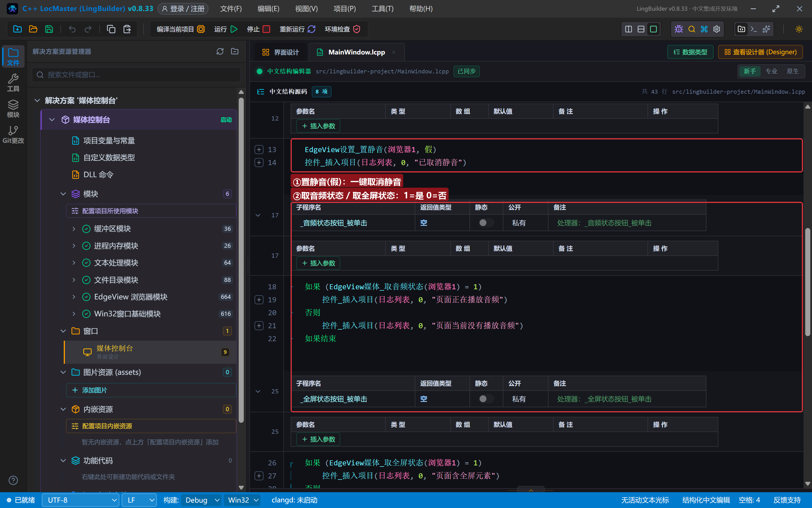Screen dimensions: 812x508
Task: Open the debug bug icon
Action: [679, 29]
